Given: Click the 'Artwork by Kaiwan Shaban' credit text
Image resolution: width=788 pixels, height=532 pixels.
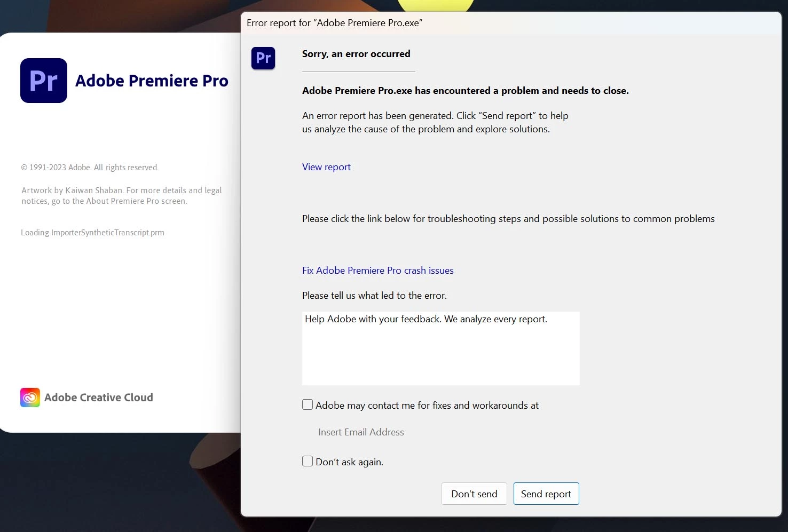Looking at the screenshot, I should 122,195.
